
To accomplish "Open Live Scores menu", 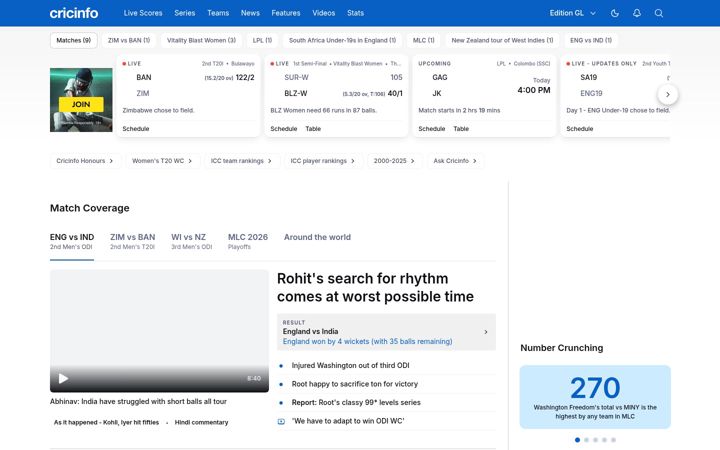I will 143,13.
